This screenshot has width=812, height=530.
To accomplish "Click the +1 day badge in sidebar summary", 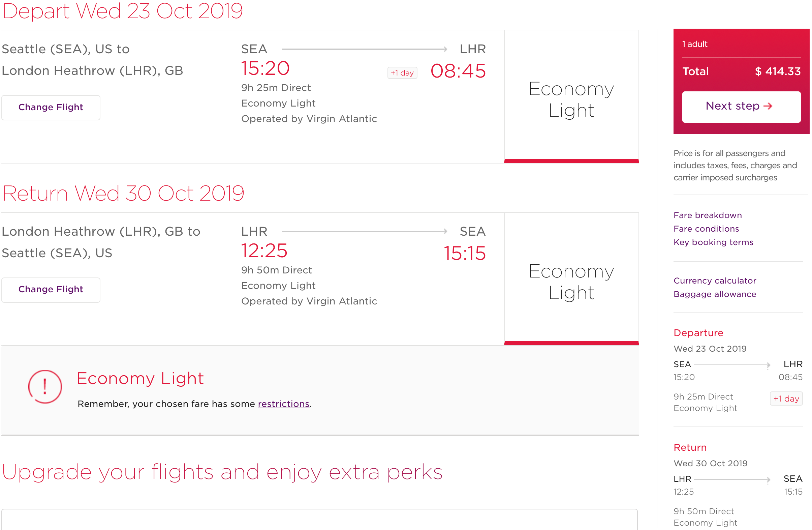I will tap(786, 399).
